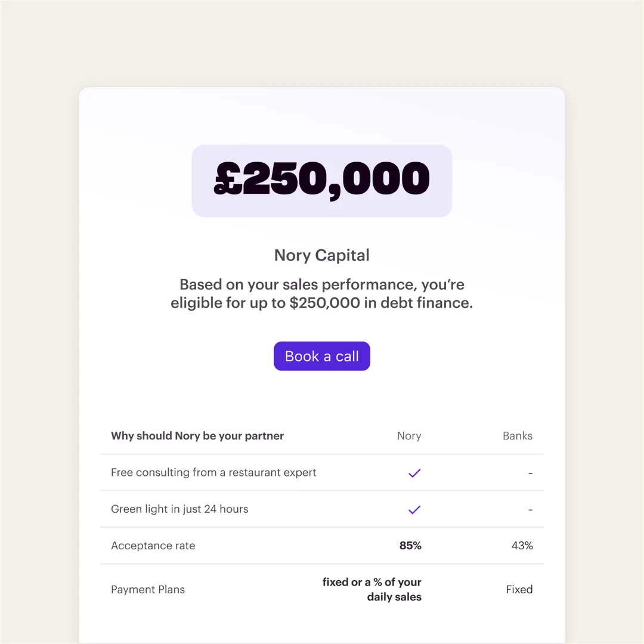Click the Payment Plans row label
644x644 pixels.
tap(148, 589)
